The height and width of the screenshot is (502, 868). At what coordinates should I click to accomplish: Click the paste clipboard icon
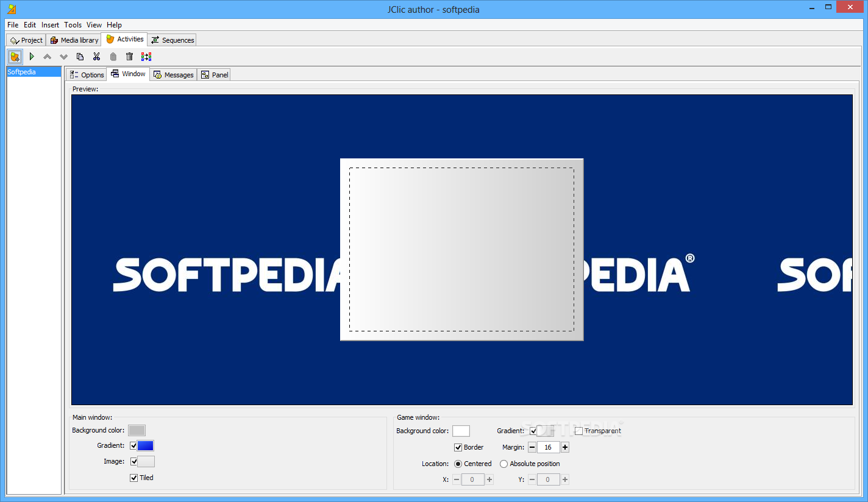(113, 57)
